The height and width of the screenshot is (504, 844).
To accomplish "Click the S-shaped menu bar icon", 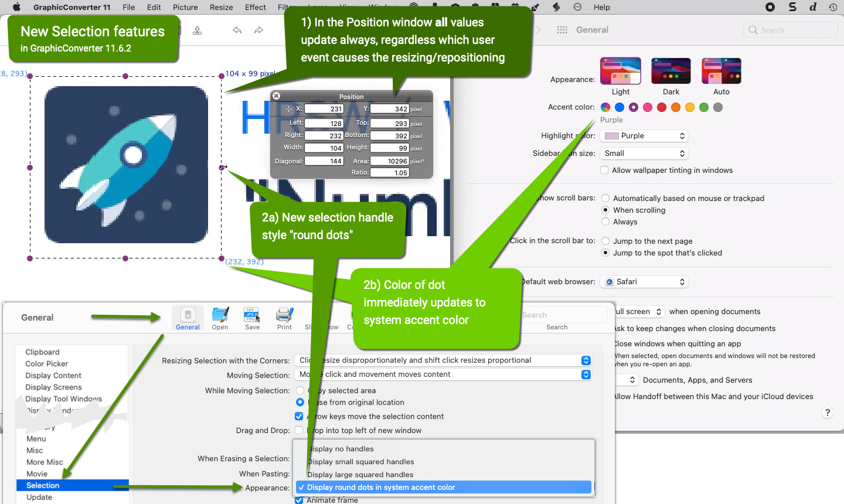I will pos(792,7).
